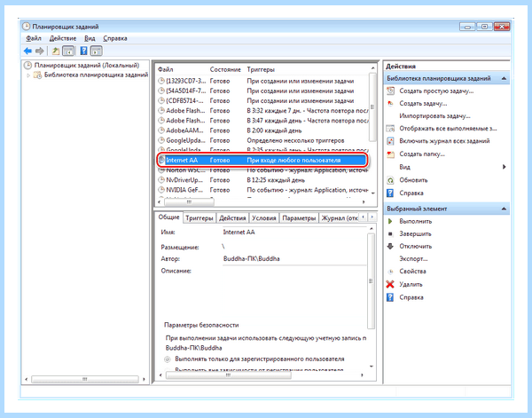Click the 'Завершить' stop square icon
Screen dimensions: 532x418
click(390, 234)
